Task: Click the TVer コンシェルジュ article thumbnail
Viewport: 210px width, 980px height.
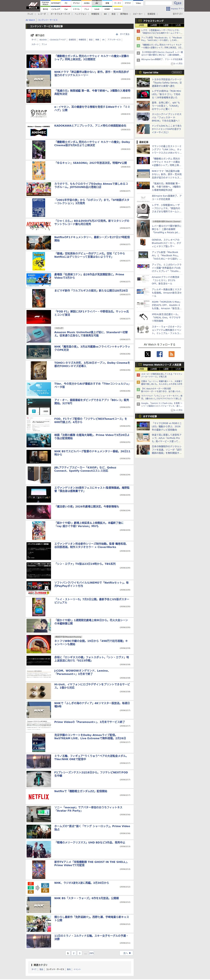Action: click(x=38, y=389)
